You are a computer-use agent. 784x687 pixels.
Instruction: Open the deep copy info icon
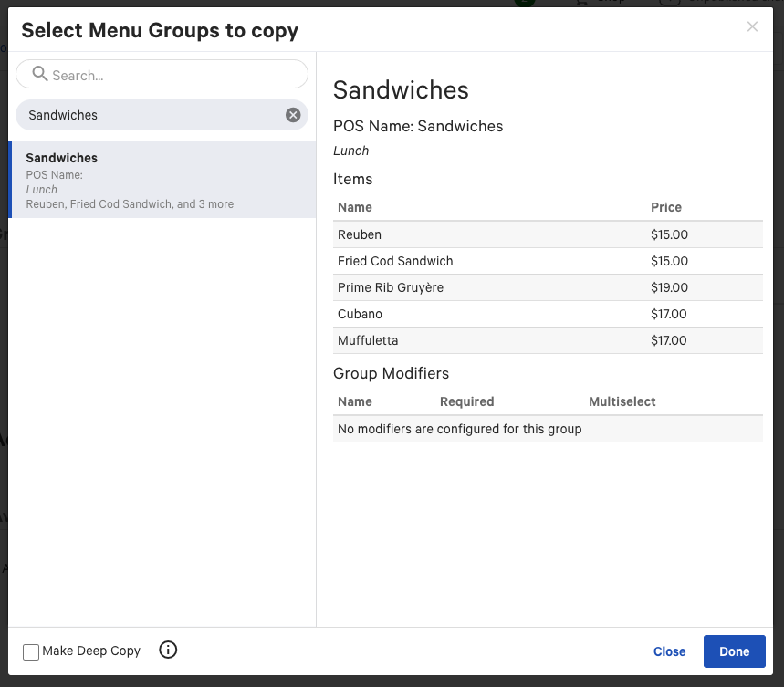click(168, 650)
